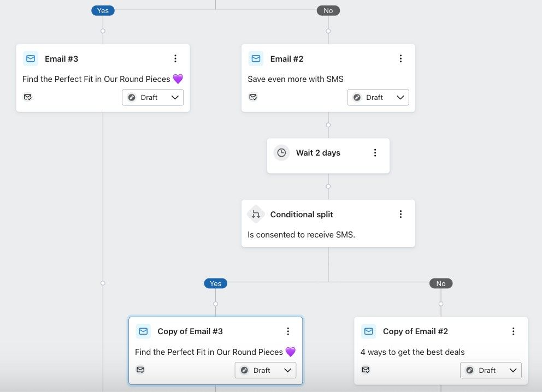Click the envelope icon on Copy of Email #2
The image size is (542, 392).
pyautogui.click(x=368, y=331)
